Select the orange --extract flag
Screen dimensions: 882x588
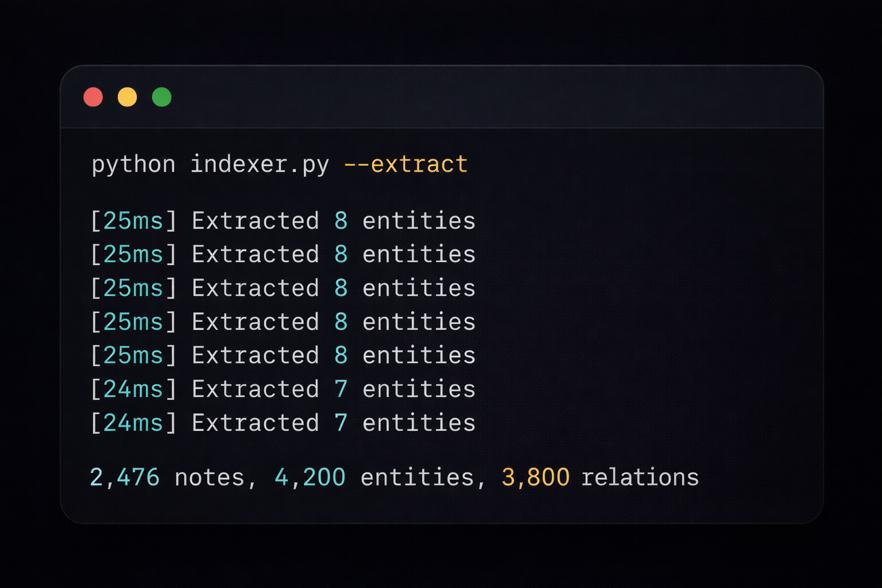pos(407,164)
